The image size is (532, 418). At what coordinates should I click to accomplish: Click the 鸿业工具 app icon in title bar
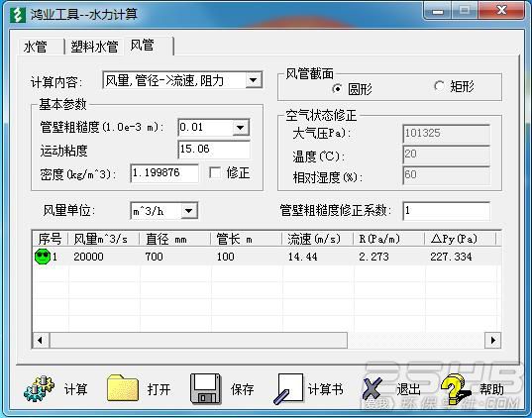coord(18,14)
